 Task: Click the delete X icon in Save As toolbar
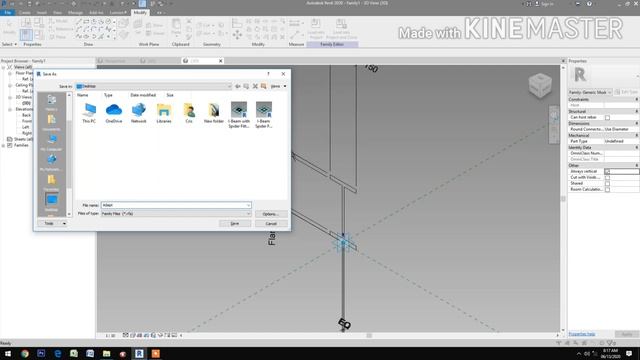[x=255, y=86]
